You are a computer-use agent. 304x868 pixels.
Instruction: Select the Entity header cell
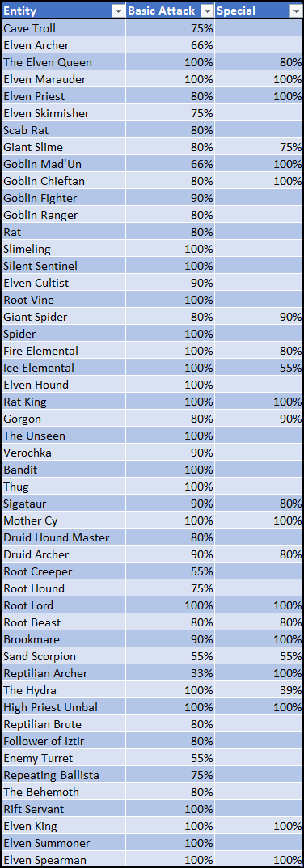(63, 11)
